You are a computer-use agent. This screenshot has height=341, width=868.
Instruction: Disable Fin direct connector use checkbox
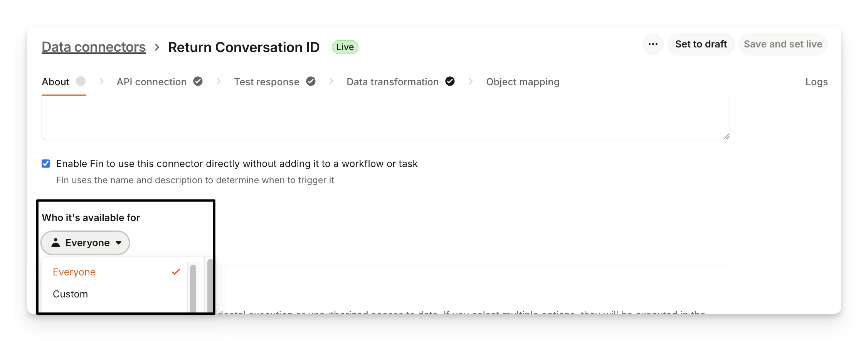point(46,164)
